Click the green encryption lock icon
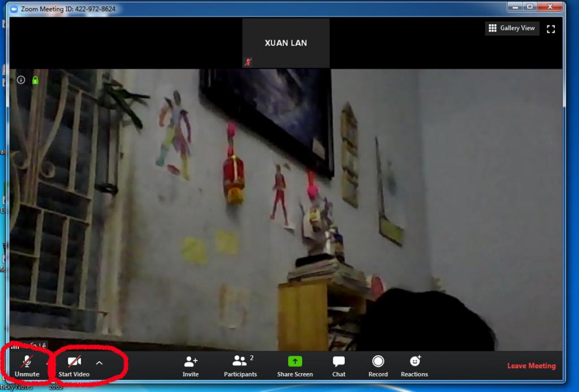 tap(35, 80)
